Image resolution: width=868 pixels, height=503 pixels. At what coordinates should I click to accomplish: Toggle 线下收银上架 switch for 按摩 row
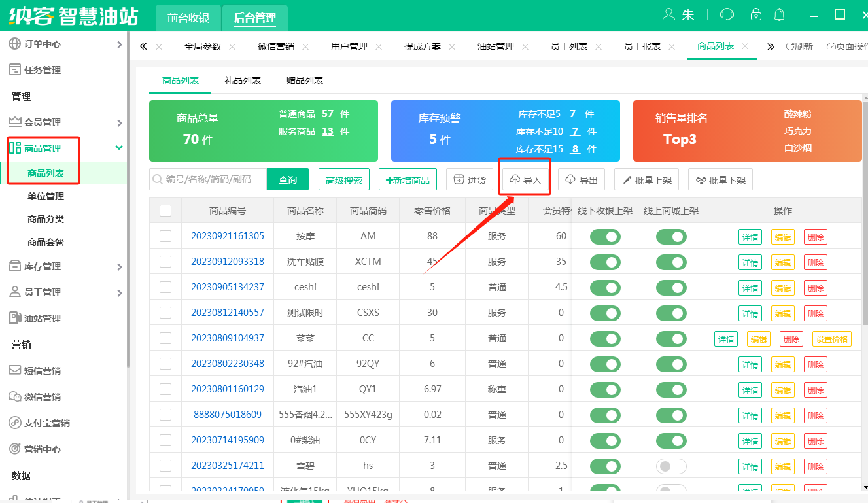tap(605, 236)
